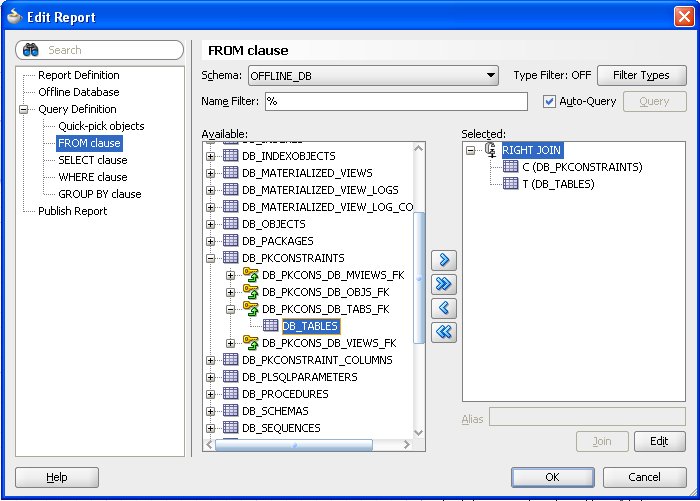Expand the DB_SEQUENCES node
Screen dimensions: 700x501
211,428
